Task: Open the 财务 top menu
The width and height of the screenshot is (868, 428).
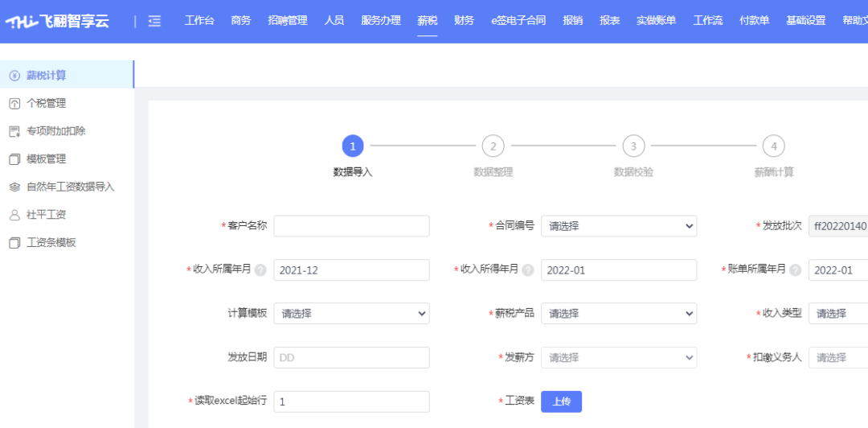Action: click(464, 21)
